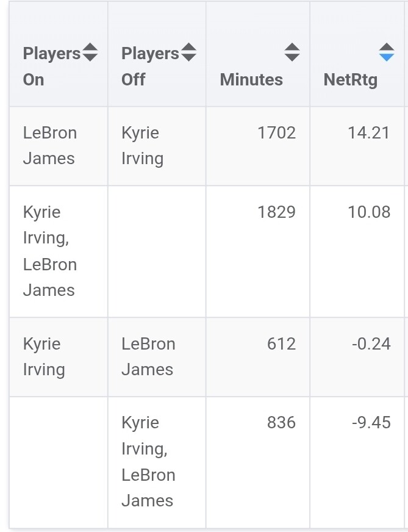Click the NetRtg column sort arrows icon

pyautogui.click(x=387, y=52)
